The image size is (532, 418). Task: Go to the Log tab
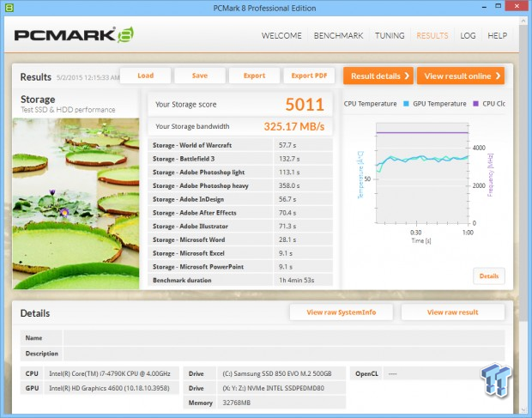468,36
